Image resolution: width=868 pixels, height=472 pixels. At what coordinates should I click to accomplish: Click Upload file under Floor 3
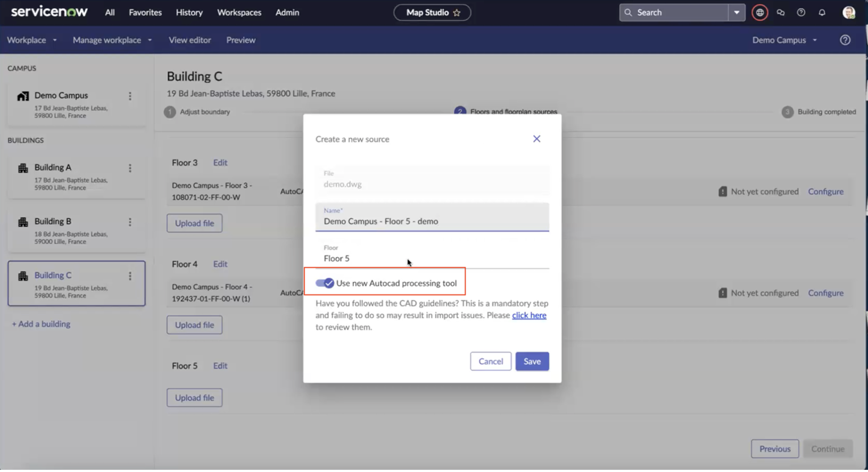[x=195, y=223]
